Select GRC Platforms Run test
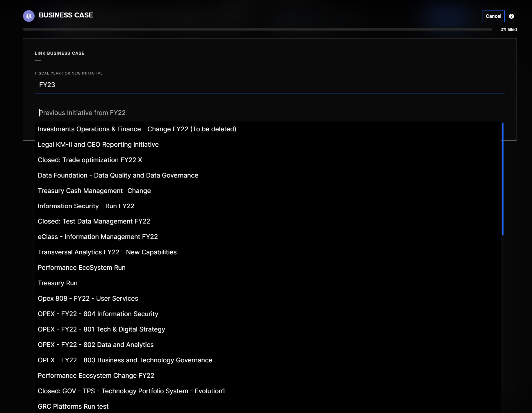Screen dimensions: 532x413 73,407
